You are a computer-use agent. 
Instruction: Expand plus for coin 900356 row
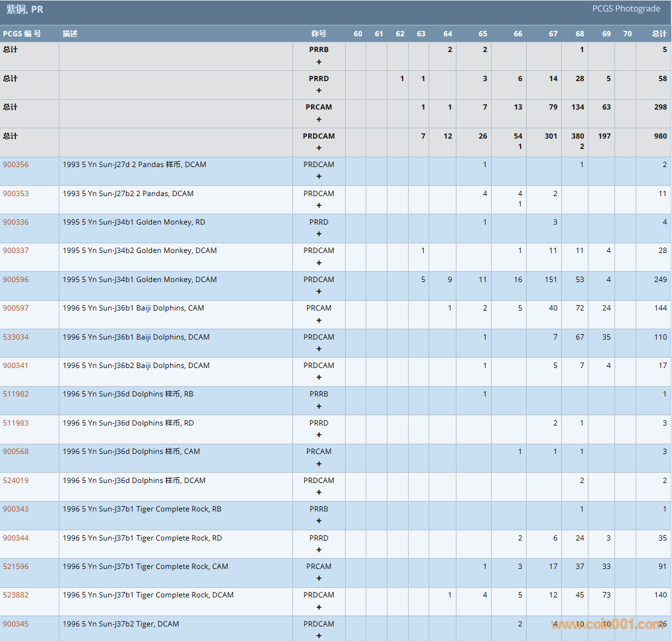point(319,177)
